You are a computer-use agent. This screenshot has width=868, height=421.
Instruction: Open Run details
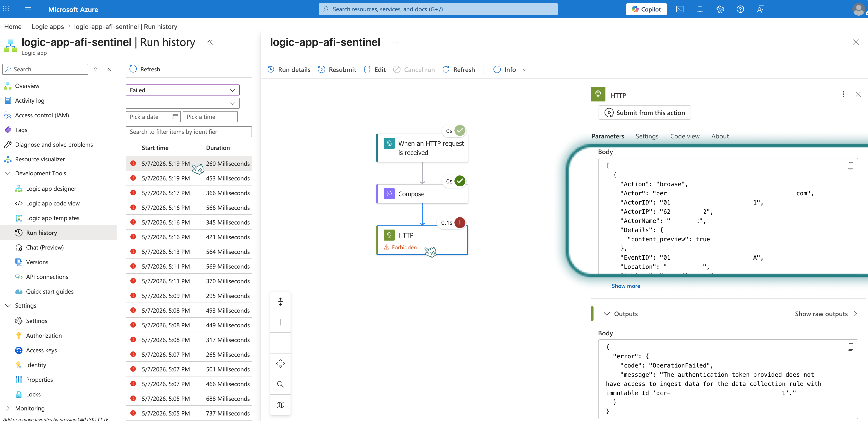coord(289,69)
